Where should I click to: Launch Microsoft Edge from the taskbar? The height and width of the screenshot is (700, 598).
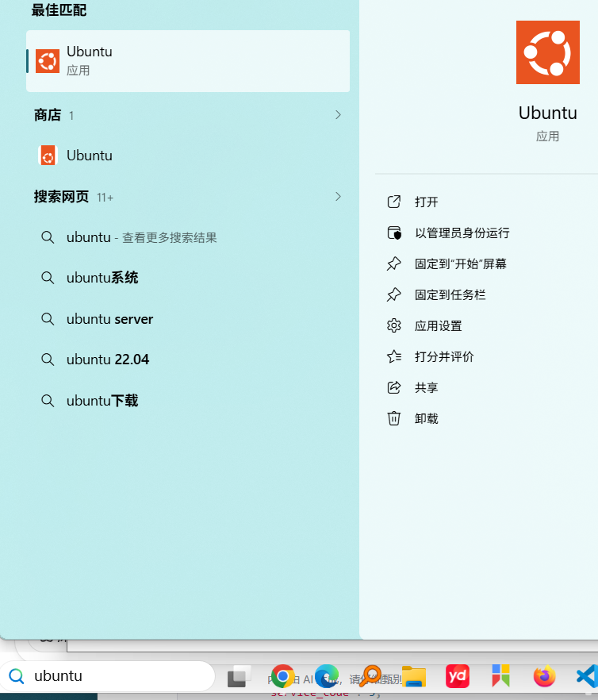tap(326, 676)
